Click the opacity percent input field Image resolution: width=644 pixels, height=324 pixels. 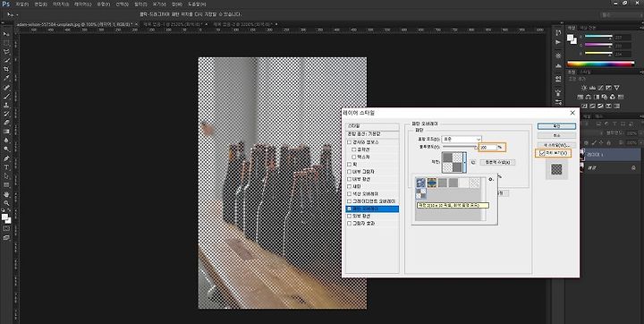click(x=488, y=147)
